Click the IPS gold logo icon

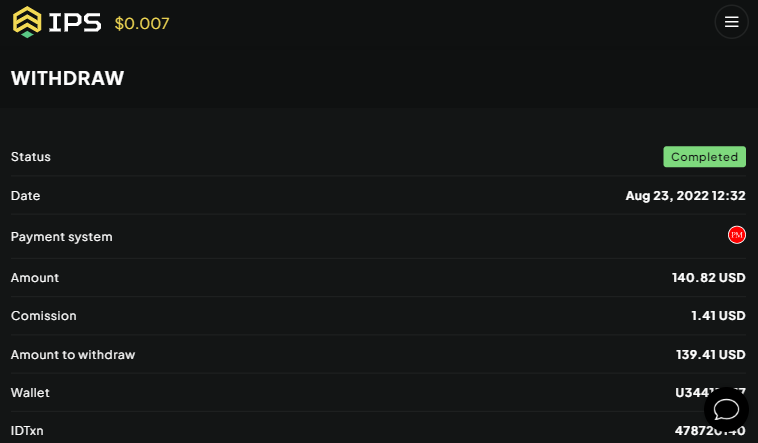[28, 22]
